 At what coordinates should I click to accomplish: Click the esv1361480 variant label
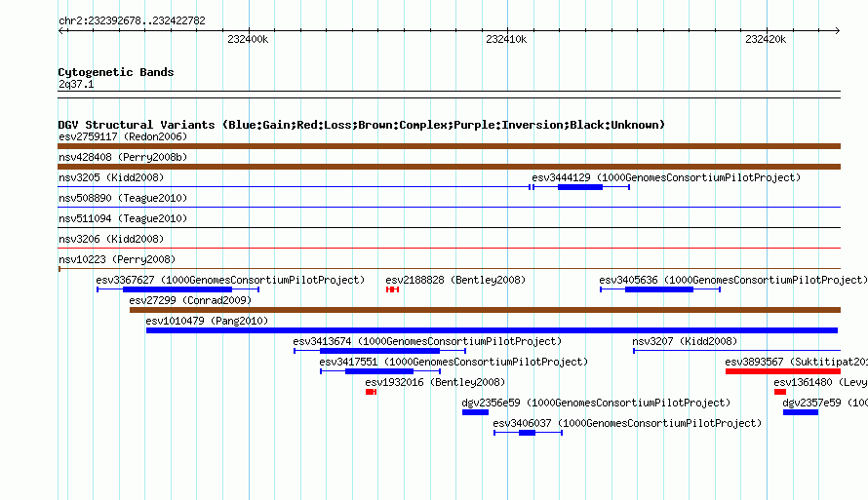point(821,382)
